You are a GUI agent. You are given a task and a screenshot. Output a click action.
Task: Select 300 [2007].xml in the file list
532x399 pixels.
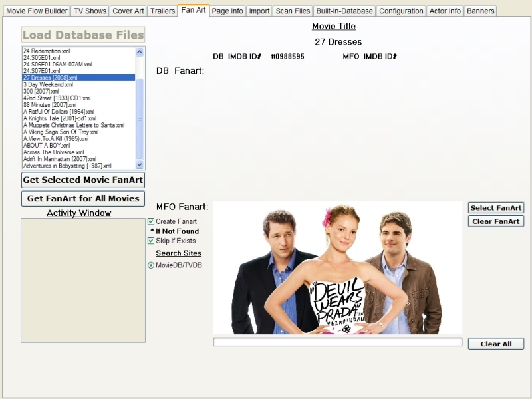[x=41, y=92]
